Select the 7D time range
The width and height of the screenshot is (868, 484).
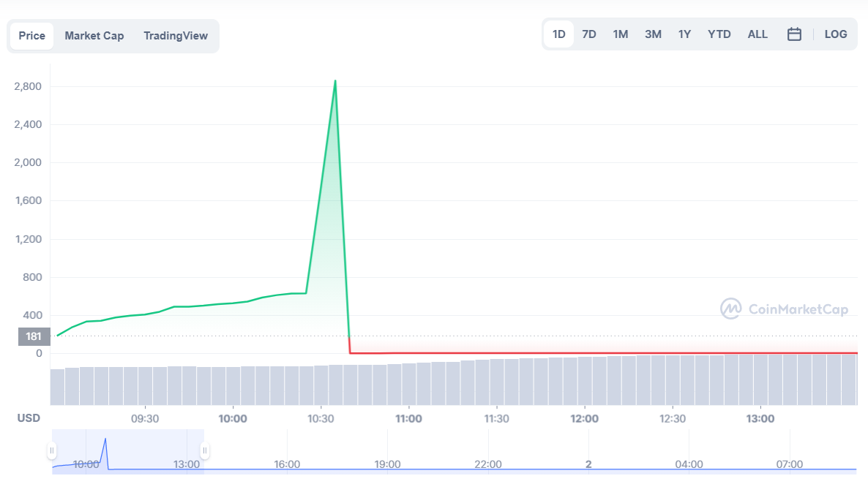(x=589, y=34)
